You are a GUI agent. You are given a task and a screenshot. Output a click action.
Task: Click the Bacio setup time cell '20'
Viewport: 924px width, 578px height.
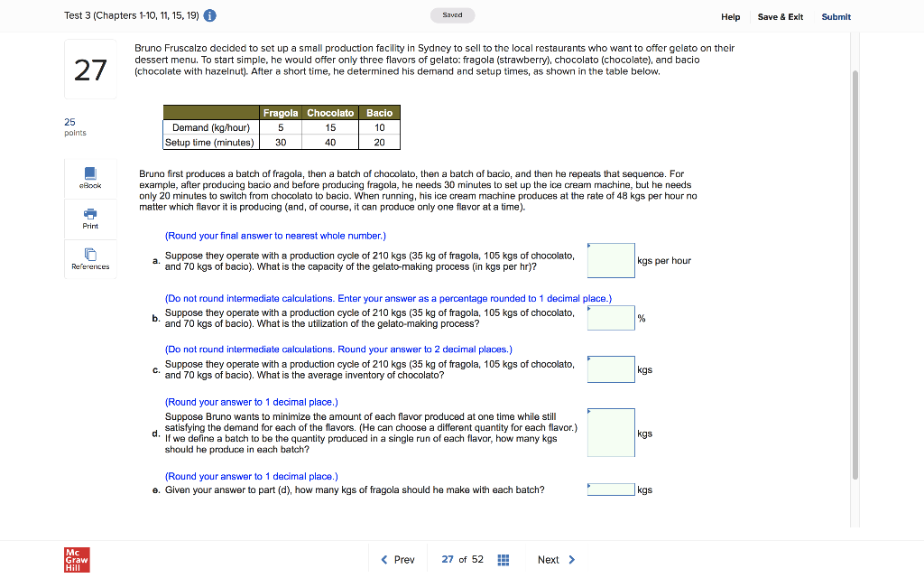tap(380, 142)
